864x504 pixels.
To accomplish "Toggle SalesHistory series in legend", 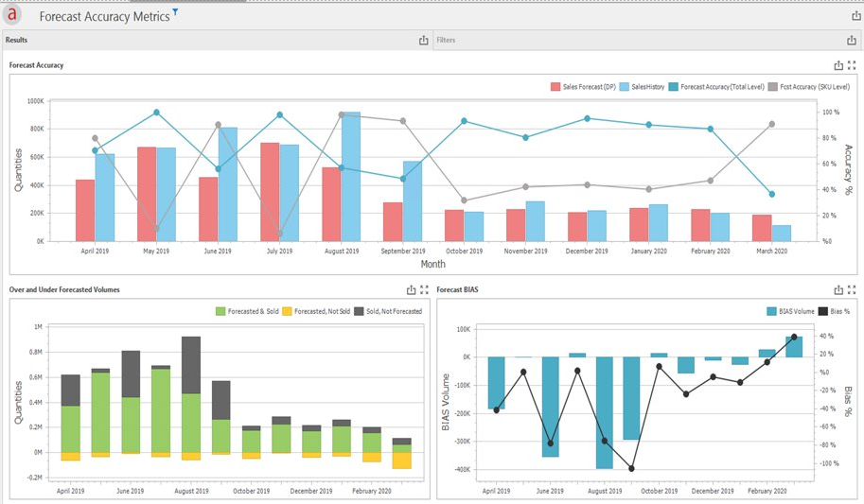I will click(644, 86).
